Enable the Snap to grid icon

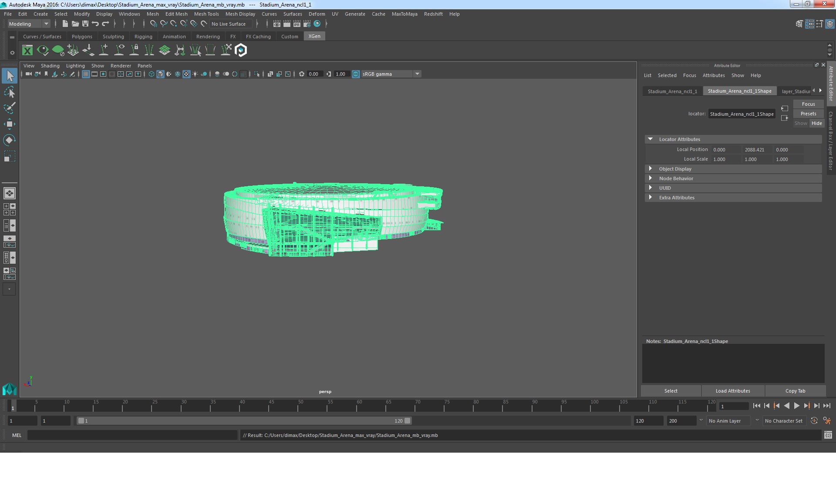point(153,24)
